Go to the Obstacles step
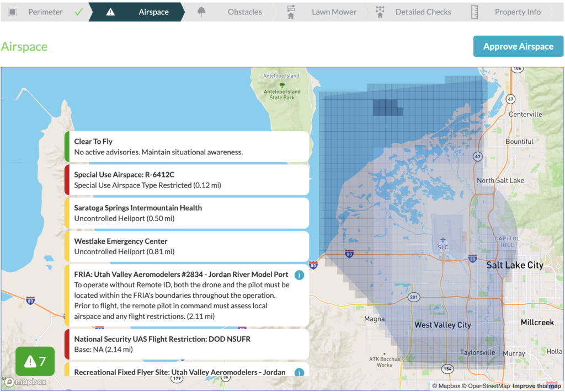The height and width of the screenshot is (392, 565). coord(231,12)
